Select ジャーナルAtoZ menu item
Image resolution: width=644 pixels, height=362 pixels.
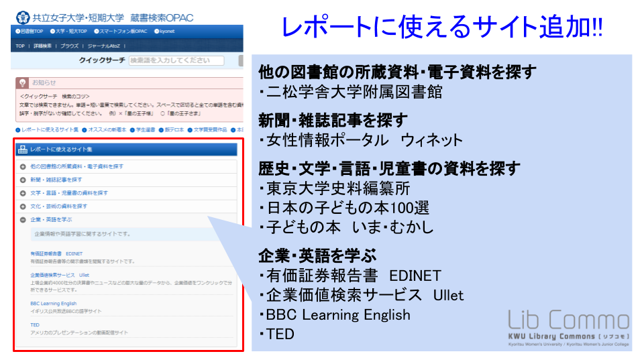coord(103,46)
